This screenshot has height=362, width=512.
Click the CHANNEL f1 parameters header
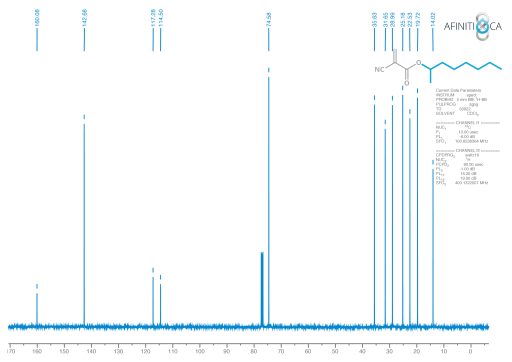coord(468,123)
